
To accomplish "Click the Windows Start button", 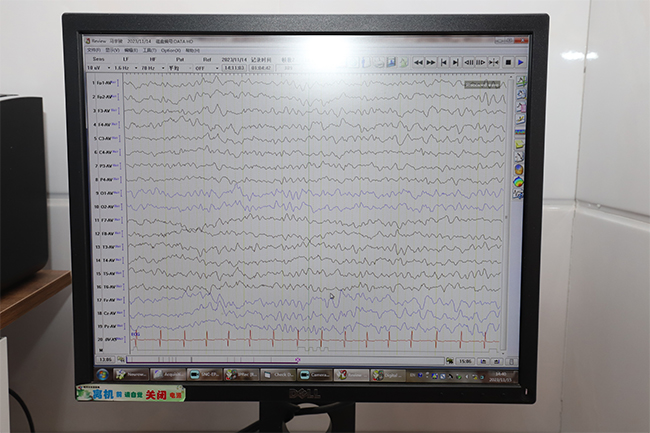I will [x=101, y=375].
